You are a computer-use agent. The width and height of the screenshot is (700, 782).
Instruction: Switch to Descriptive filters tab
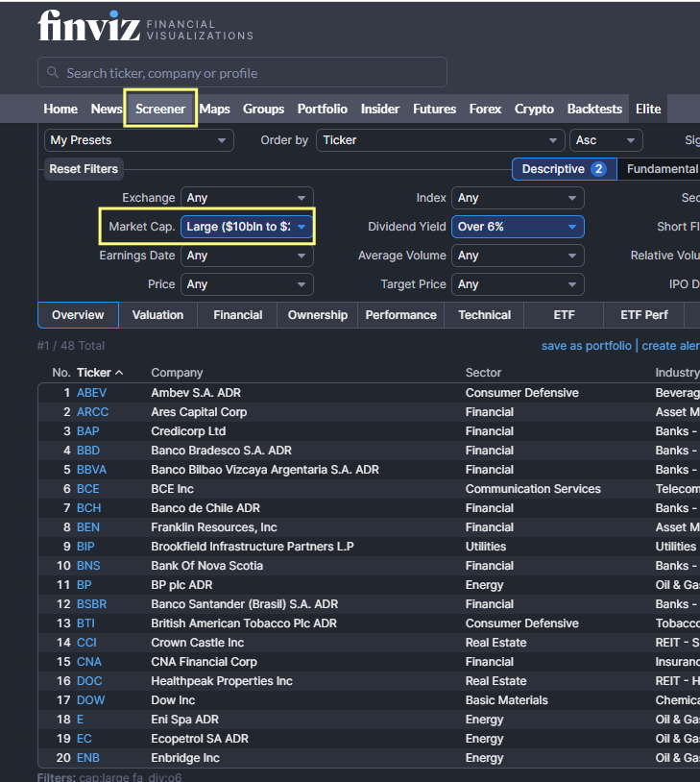(x=565, y=169)
